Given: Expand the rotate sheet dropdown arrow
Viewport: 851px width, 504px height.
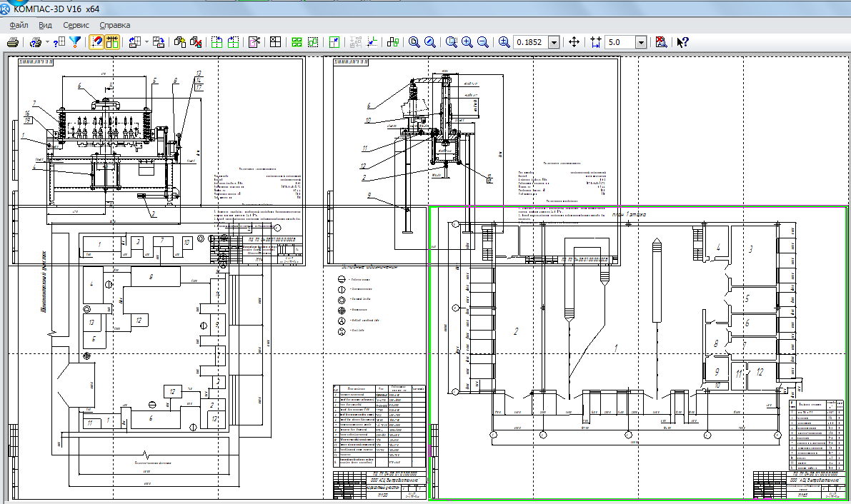Looking at the screenshot, I should [x=146, y=42].
